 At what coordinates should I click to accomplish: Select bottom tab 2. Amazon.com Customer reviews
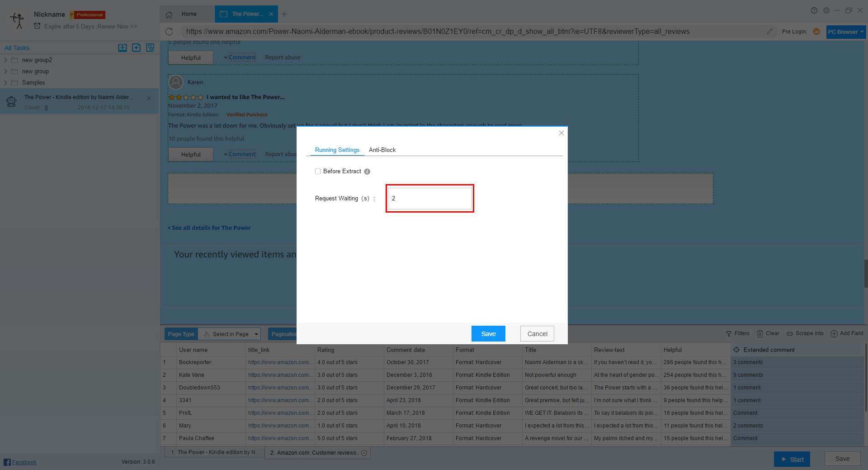317,453
